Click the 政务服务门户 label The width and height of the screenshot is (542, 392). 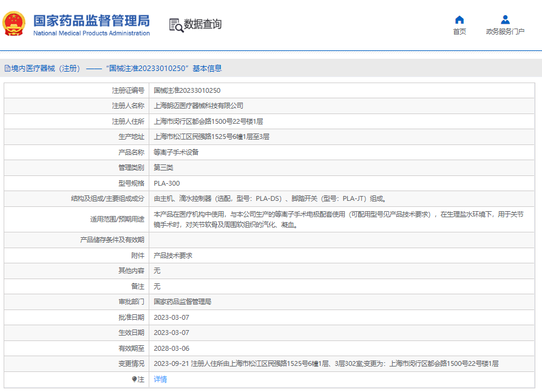pos(505,32)
